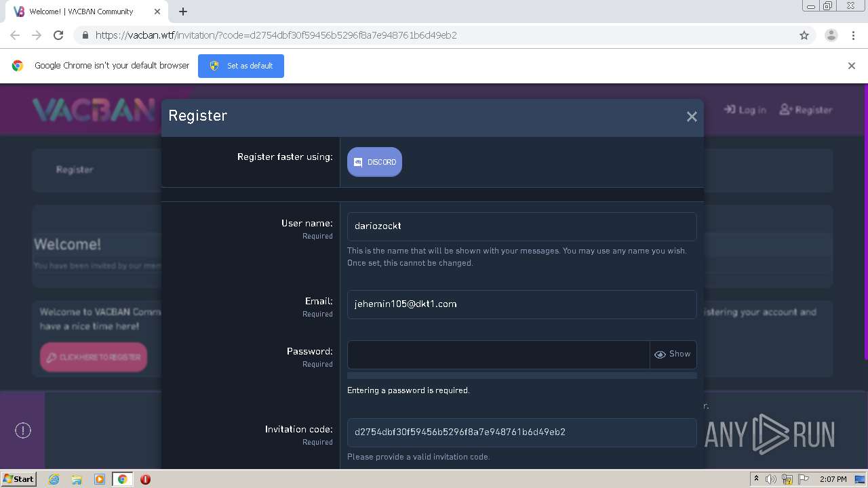
Task: Close the Register dialog
Action: 692,117
